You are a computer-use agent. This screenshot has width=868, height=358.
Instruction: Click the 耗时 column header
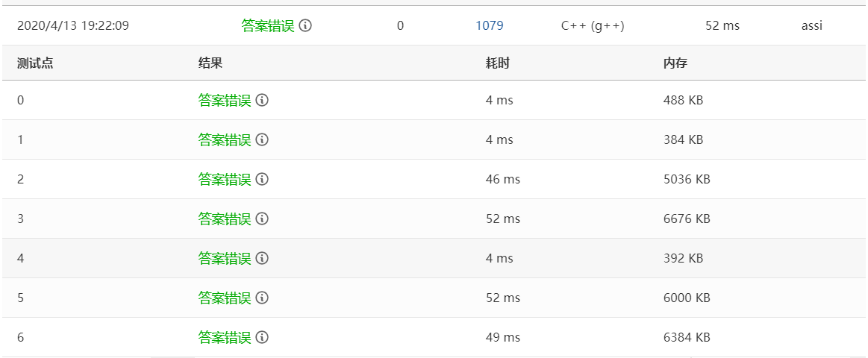coord(498,63)
